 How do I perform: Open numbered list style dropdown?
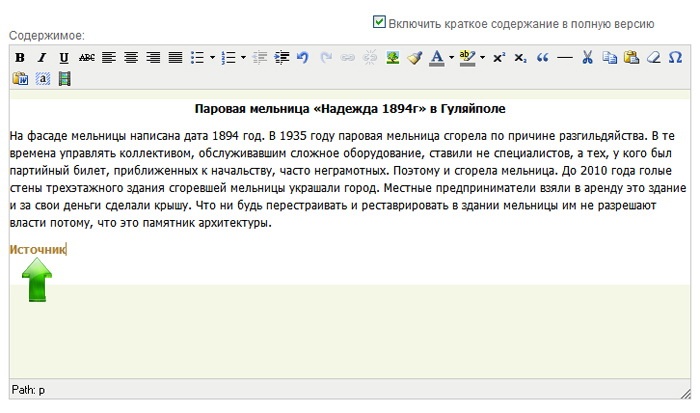pyautogui.click(x=243, y=58)
